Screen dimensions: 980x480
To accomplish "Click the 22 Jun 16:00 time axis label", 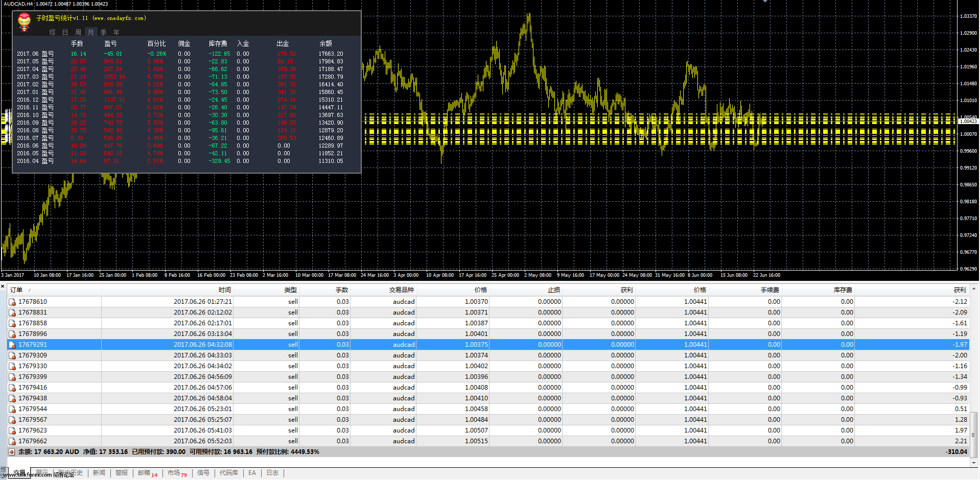I will click(x=766, y=275).
